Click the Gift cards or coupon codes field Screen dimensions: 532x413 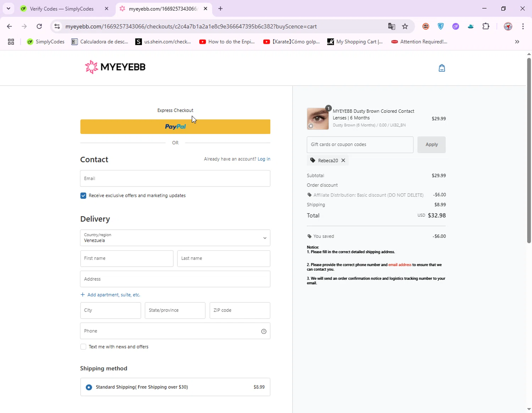pyautogui.click(x=360, y=145)
